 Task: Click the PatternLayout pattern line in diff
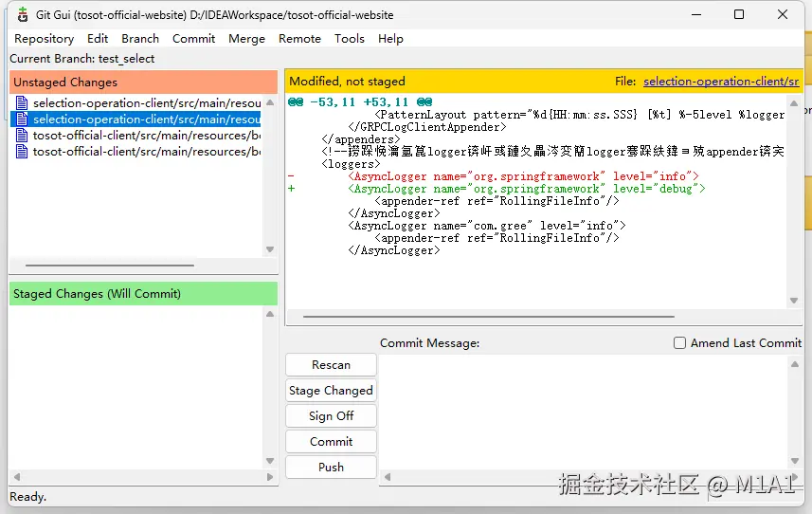point(580,115)
